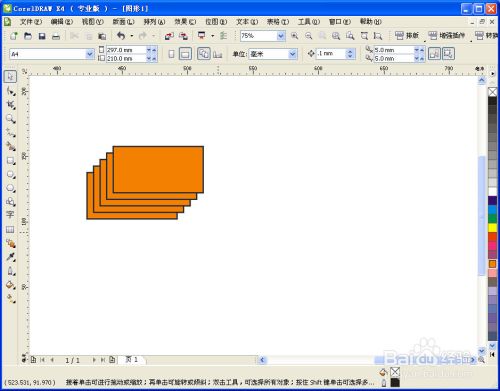Open the 编辑 (Edit) menu

pos(62,22)
